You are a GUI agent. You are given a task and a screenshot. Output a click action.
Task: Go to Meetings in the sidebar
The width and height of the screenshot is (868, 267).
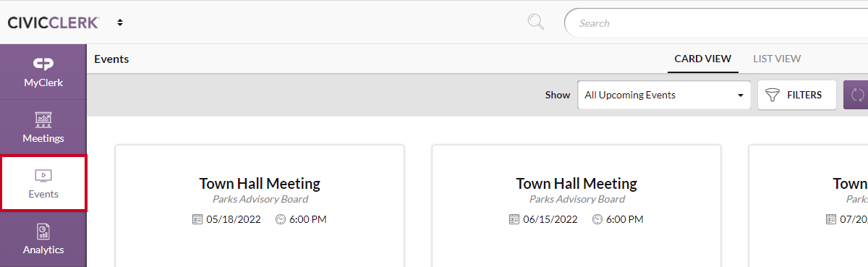coord(43,127)
